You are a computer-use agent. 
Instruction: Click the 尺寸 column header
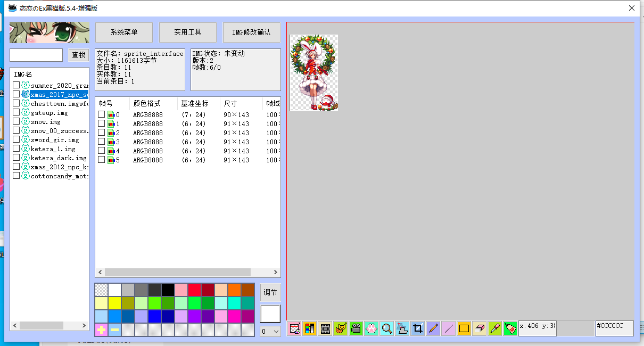click(x=230, y=103)
